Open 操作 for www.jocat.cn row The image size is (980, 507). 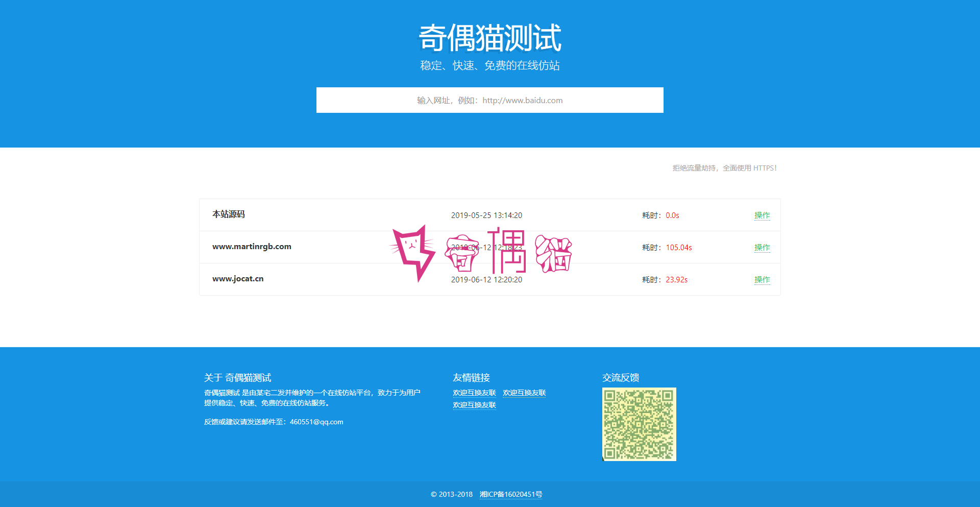click(x=762, y=280)
